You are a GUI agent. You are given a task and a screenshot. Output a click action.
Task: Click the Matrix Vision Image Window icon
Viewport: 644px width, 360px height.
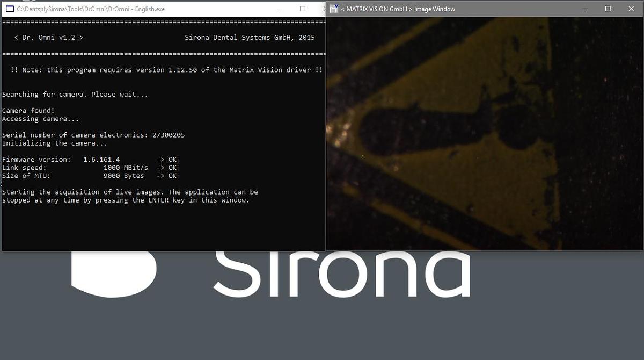click(x=334, y=9)
